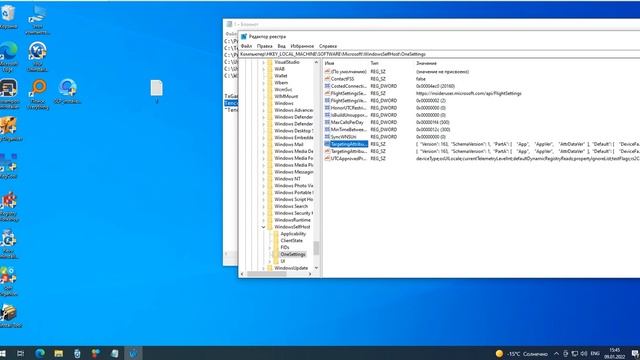
Task: Click the ContactFSS false data cell
Action: point(421,79)
